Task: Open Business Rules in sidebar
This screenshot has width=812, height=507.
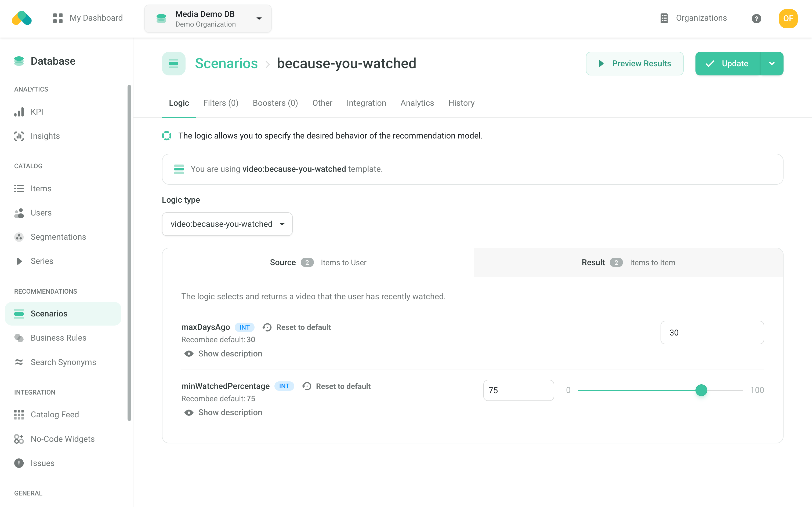Action: [x=58, y=338]
